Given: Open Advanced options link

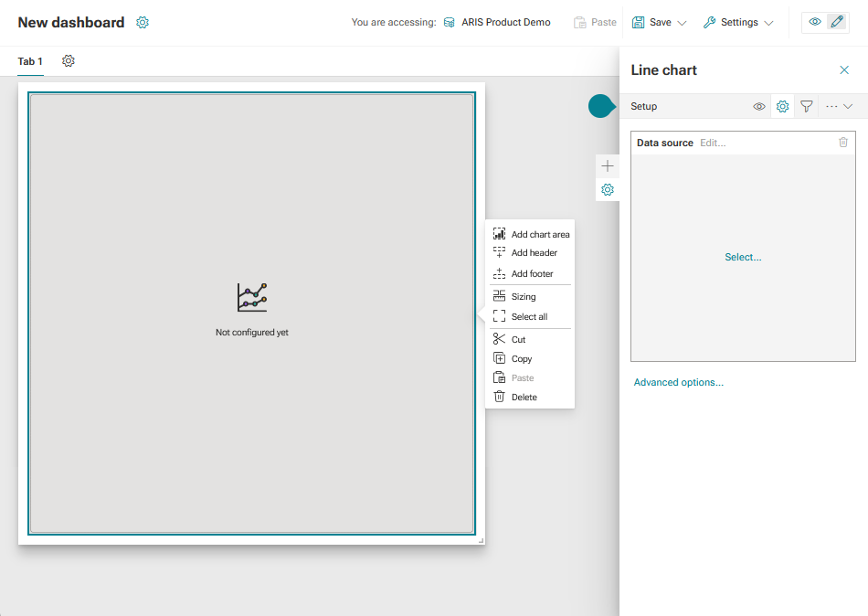Looking at the screenshot, I should [x=679, y=382].
